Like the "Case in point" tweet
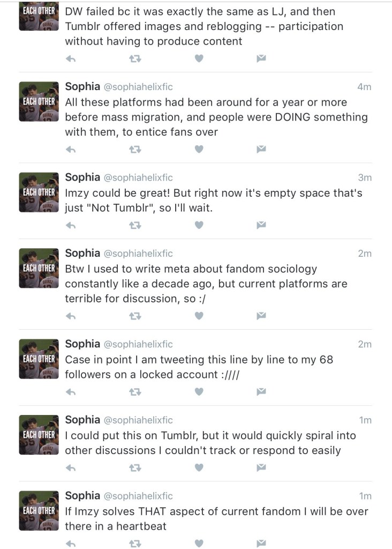 199,392
